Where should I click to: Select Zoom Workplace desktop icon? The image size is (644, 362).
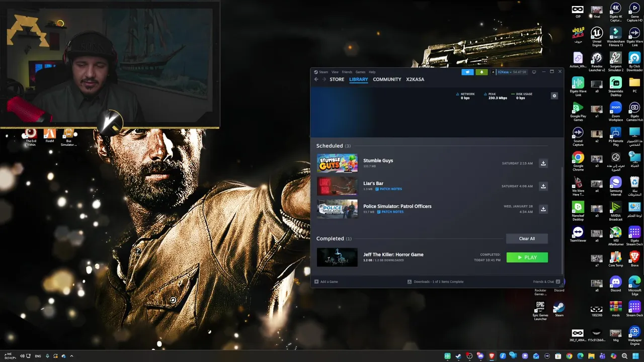point(616,112)
